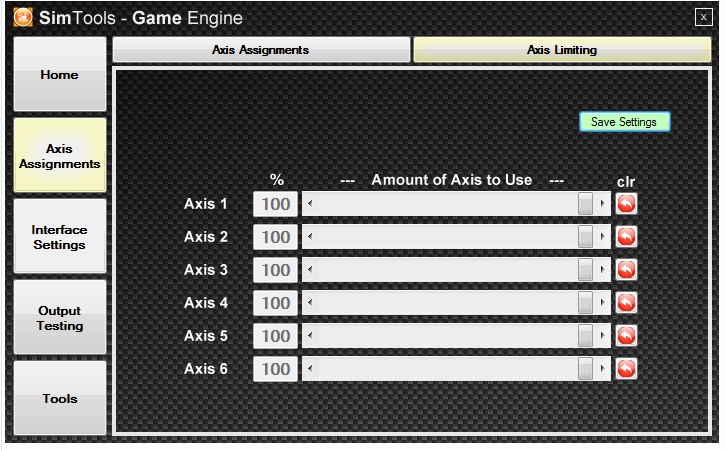Click the 'Axis 4' row label

coord(206,303)
